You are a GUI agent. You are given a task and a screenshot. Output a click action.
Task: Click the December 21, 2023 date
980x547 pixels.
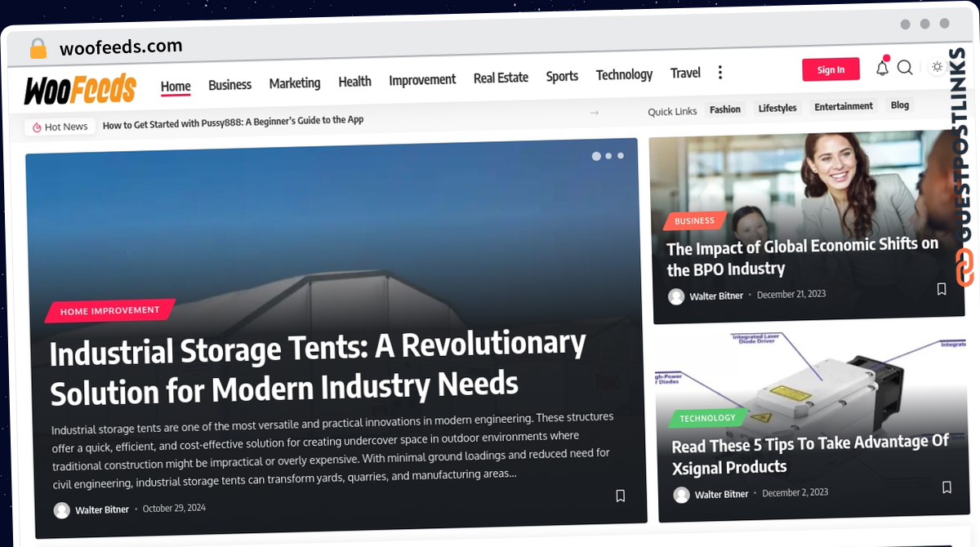791,294
